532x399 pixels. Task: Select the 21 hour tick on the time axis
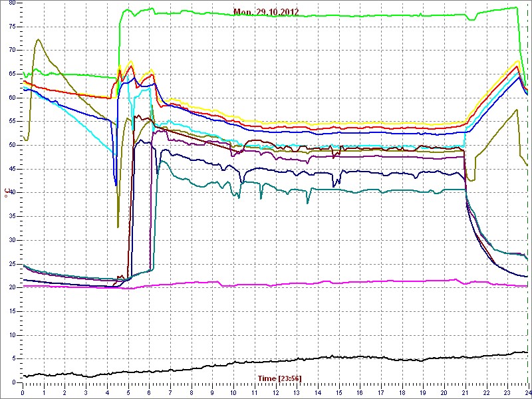click(x=465, y=393)
